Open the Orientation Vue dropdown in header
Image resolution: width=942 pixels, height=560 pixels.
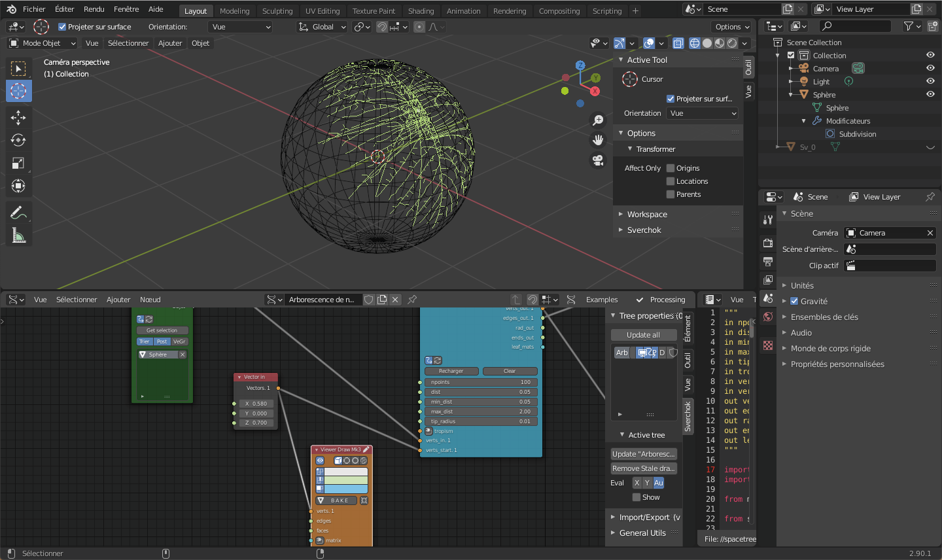click(x=240, y=27)
